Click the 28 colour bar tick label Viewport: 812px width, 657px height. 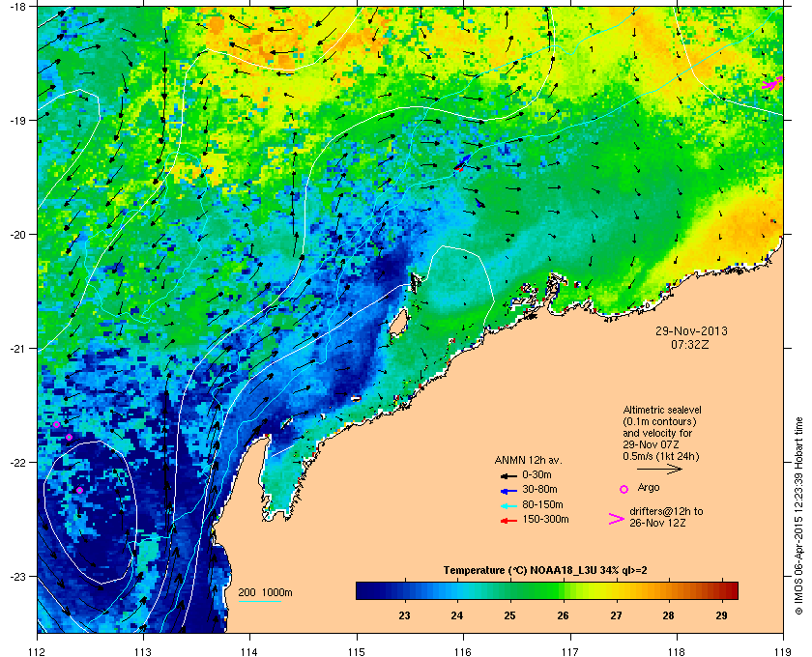point(669,616)
